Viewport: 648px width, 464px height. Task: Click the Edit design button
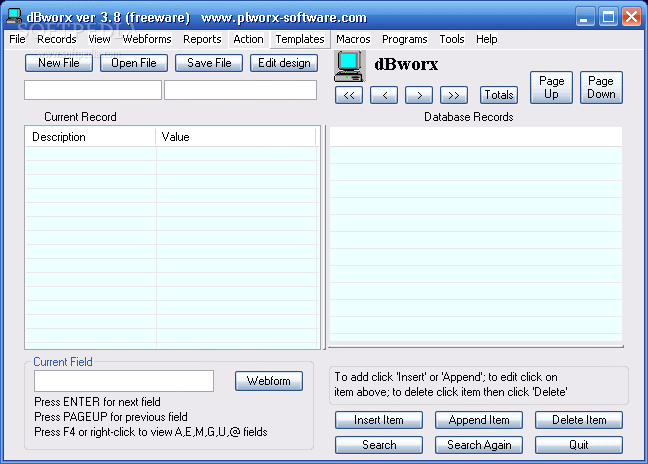[x=284, y=63]
